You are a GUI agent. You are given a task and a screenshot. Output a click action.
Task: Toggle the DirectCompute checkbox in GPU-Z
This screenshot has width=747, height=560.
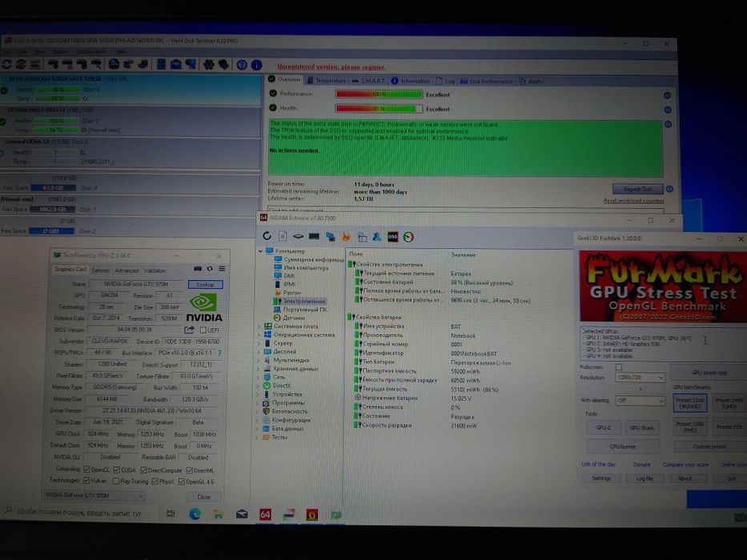point(143,470)
